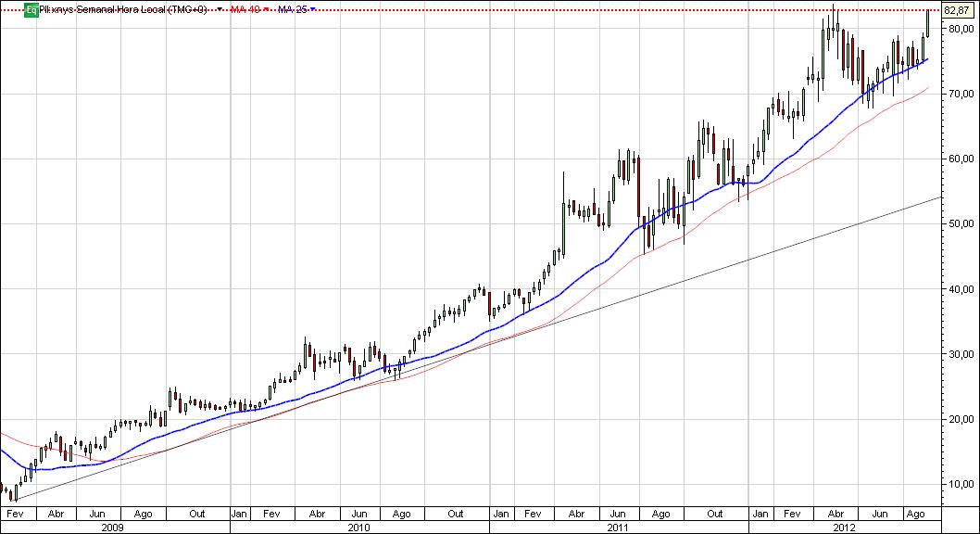
Task: Click the green Eq instrument icon
Action: pyautogui.click(x=31, y=10)
